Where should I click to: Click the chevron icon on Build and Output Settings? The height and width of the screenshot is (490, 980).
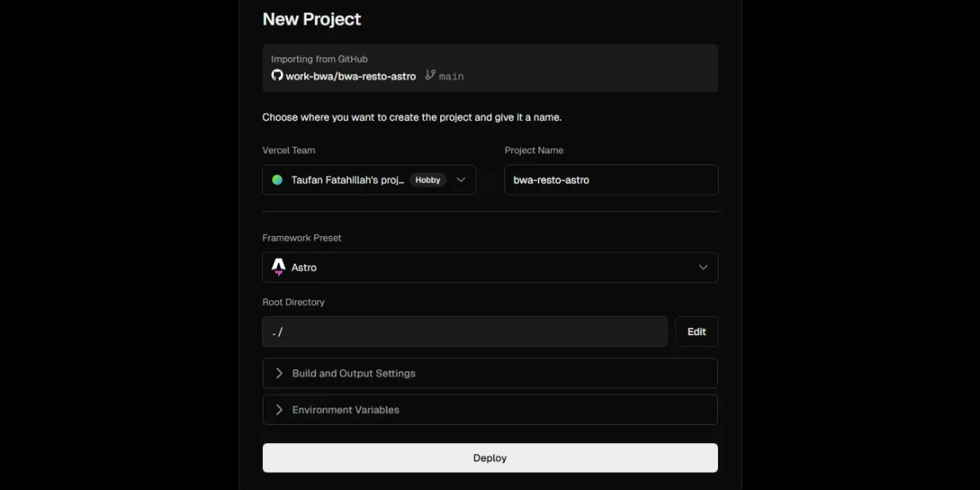(x=279, y=372)
